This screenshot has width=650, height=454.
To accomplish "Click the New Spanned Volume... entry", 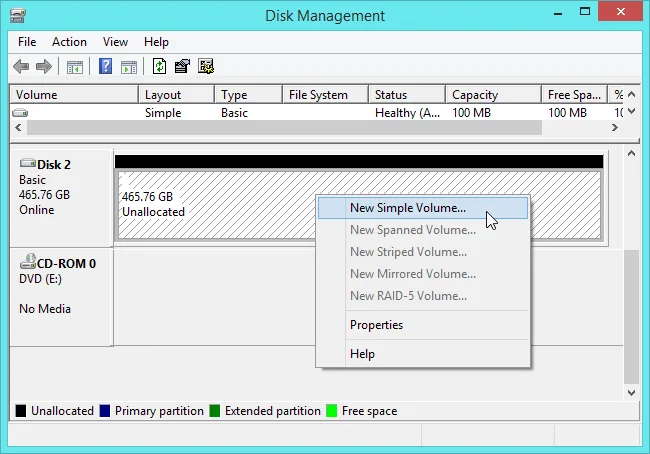I will coord(423,230).
